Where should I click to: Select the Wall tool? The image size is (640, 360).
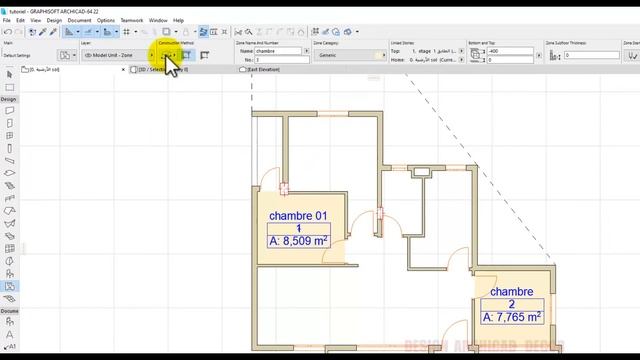pos(9,111)
